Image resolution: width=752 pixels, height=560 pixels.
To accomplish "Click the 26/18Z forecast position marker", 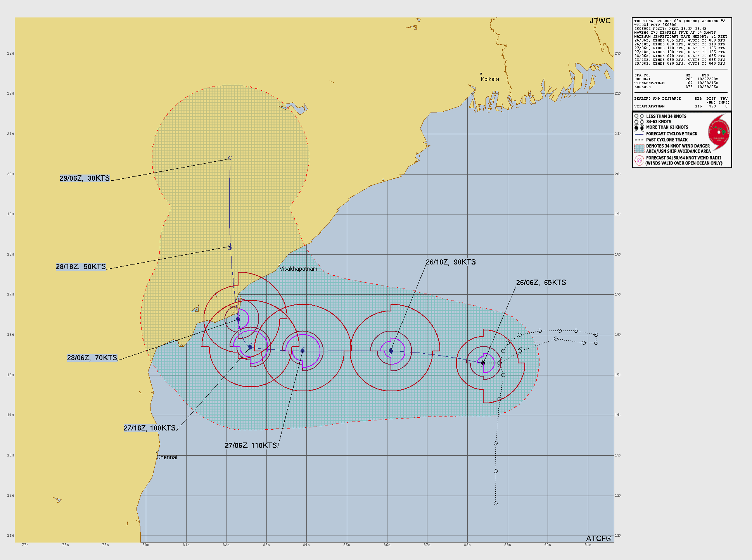I will point(391,351).
